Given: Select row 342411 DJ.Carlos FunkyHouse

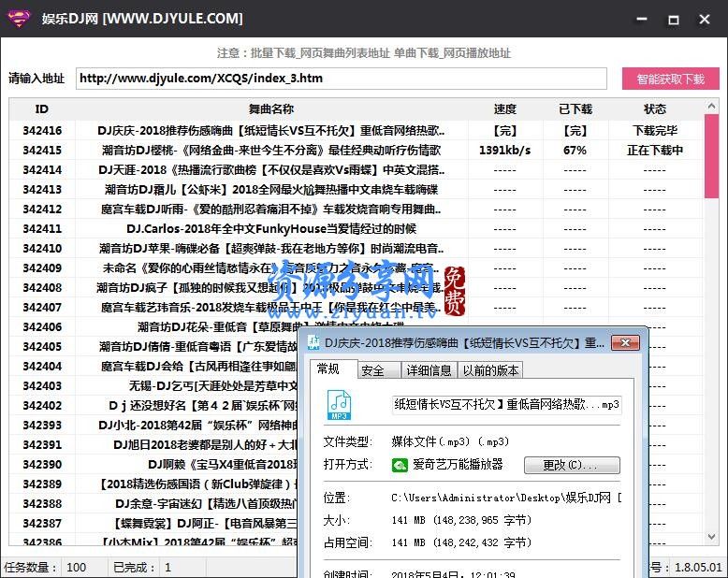Looking at the screenshot, I should coord(357,229).
